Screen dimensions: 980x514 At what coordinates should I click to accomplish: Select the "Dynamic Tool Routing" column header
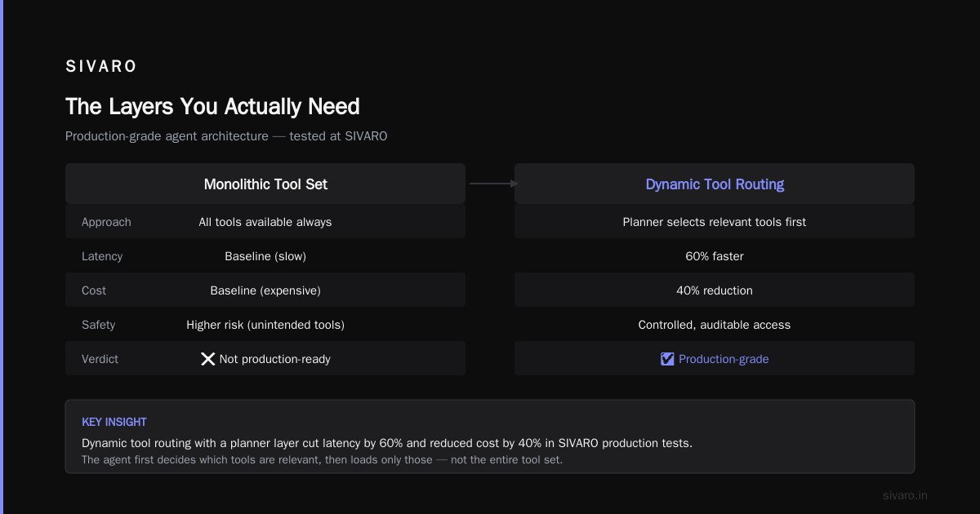[x=715, y=184]
